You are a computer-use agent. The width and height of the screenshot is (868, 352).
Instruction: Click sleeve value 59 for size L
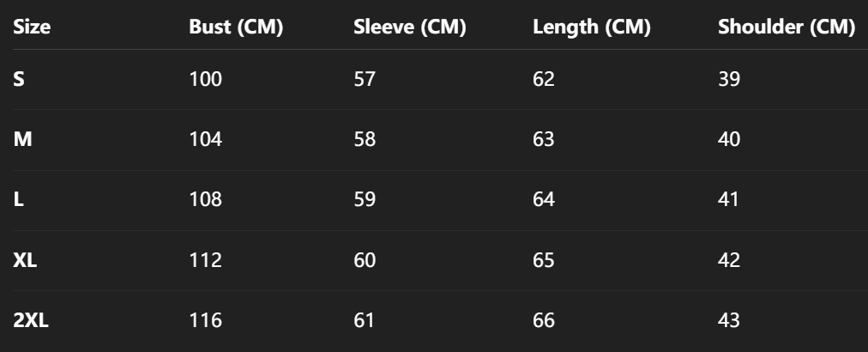pyautogui.click(x=365, y=200)
